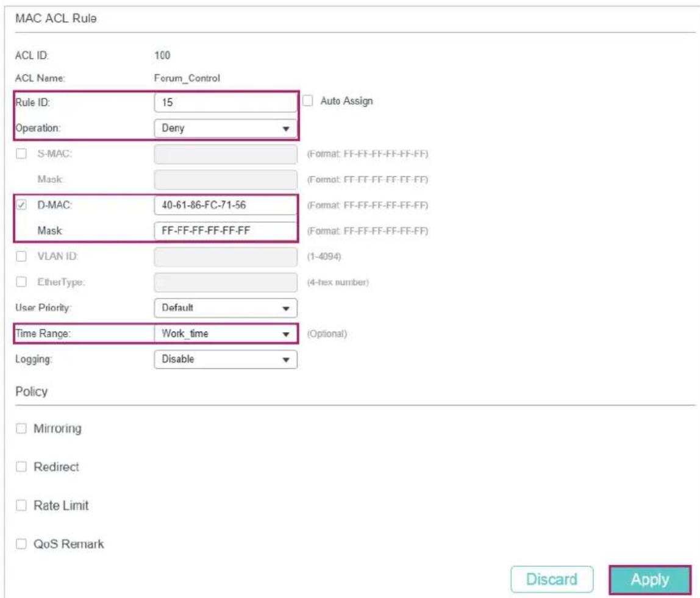Check the QoS Remark policy option
The width and height of the screenshot is (700, 598).
click(x=21, y=544)
